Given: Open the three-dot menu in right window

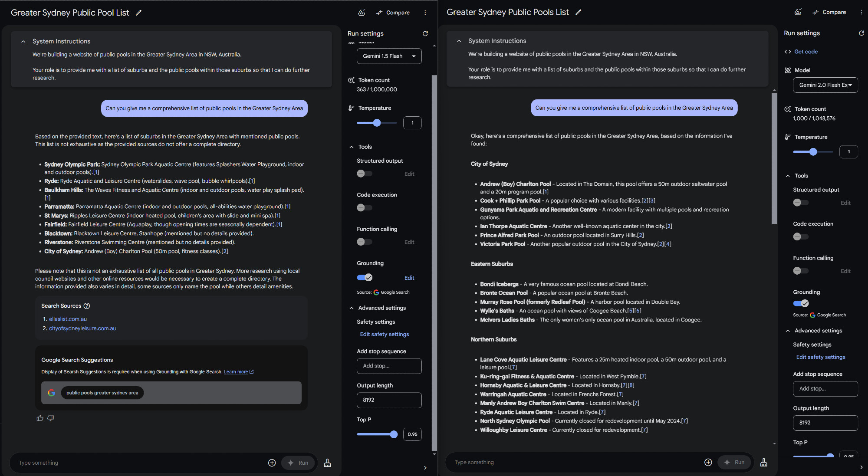Looking at the screenshot, I should point(861,12).
